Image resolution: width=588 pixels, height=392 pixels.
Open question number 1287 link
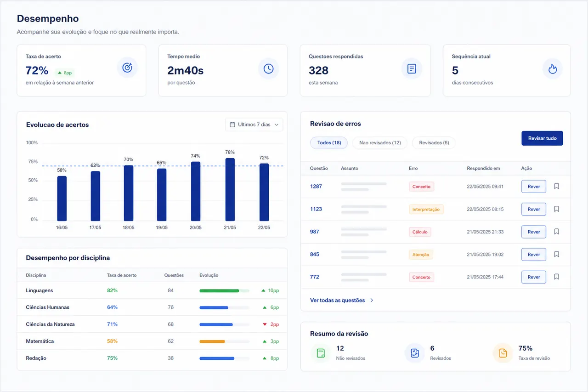coord(316,187)
